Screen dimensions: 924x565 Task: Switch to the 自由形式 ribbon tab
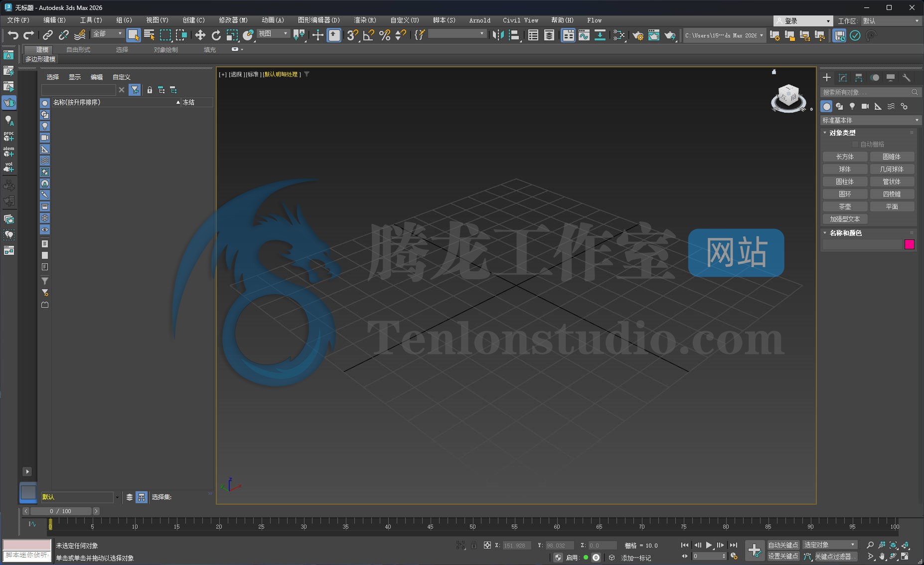click(78, 49)
